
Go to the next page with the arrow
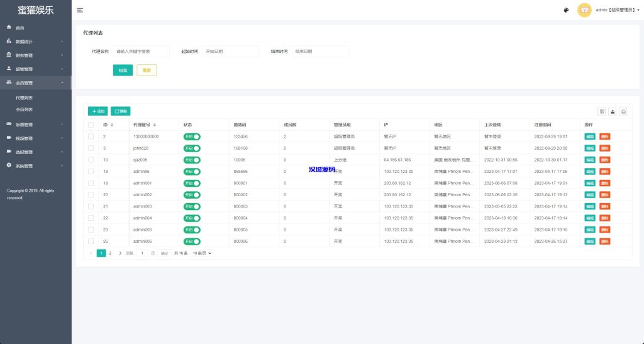(x=120, y=253)
